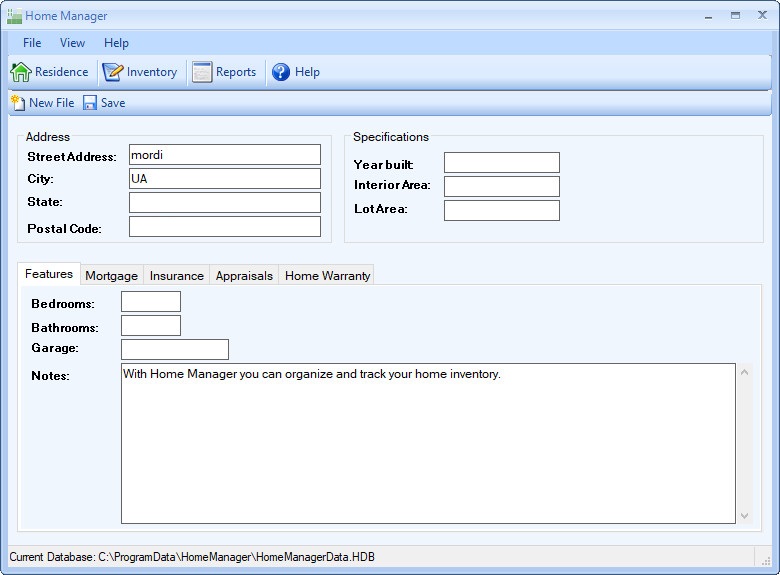Switch to the Mortgage tab
Image resolution: width=780 pixels, height=575 pixels.
(x=111, y=276)
